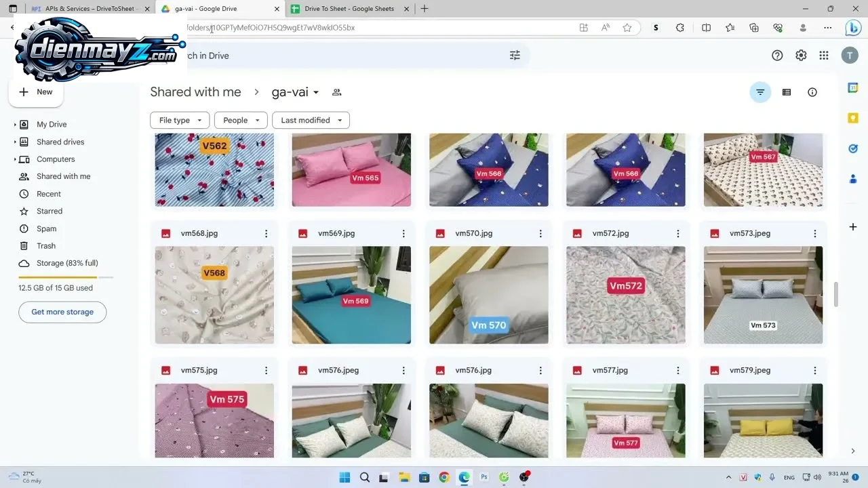Open a new browser tab

[x=425, y=9]
